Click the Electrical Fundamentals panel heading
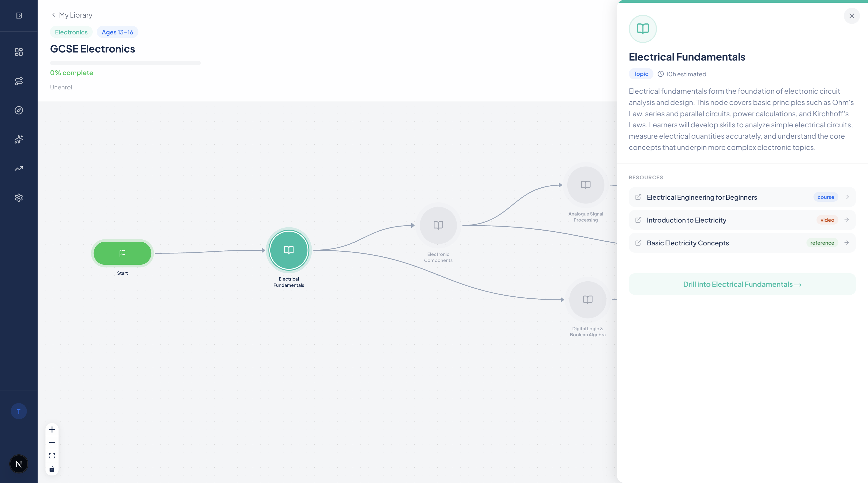868x483 pixels. (x=687, y=57)
